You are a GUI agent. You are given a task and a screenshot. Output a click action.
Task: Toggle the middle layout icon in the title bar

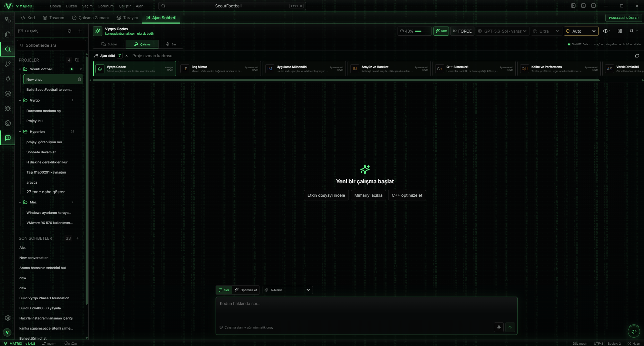(x=583, y=6)
